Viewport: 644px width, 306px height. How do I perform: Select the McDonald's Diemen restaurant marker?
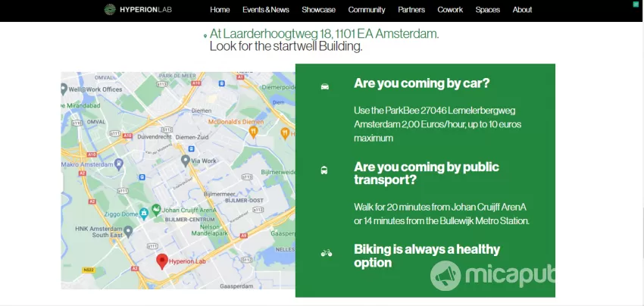tap(253, 132)
